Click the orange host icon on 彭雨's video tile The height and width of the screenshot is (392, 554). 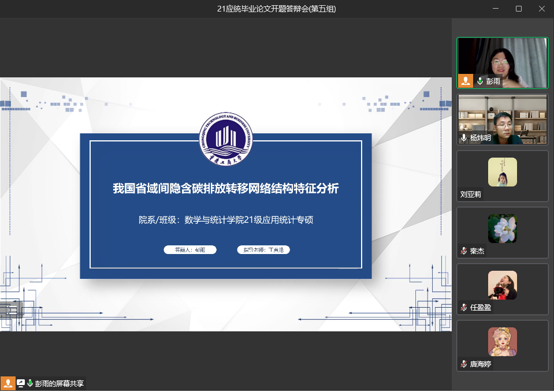[466, 81]
